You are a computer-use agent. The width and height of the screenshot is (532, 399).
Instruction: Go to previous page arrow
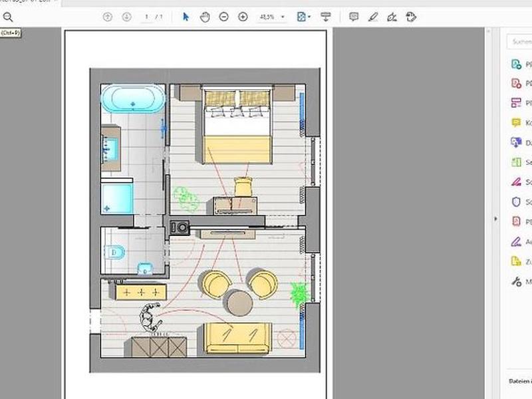tap(108, 17)
